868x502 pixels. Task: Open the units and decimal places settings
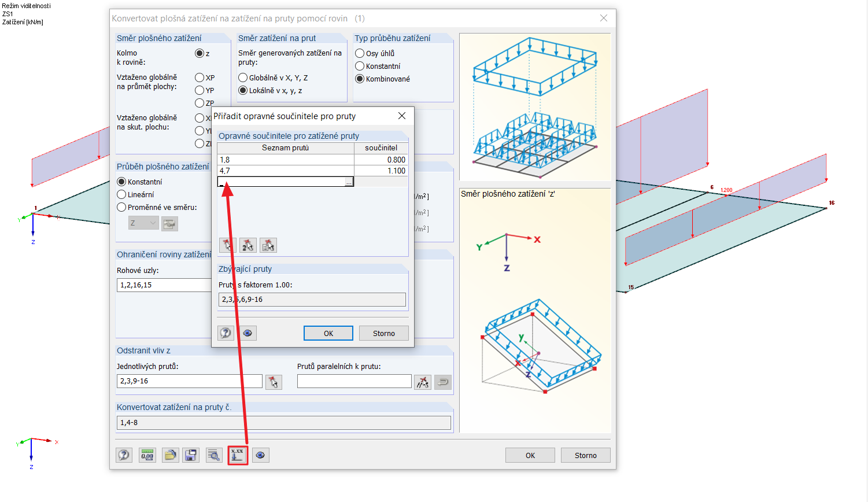[147, 455]
